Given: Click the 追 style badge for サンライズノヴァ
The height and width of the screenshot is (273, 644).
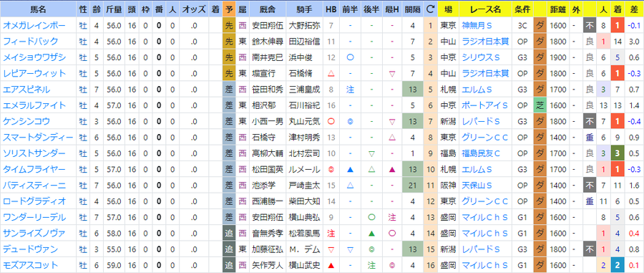Looking at the screenshot, I should (229, 233).
